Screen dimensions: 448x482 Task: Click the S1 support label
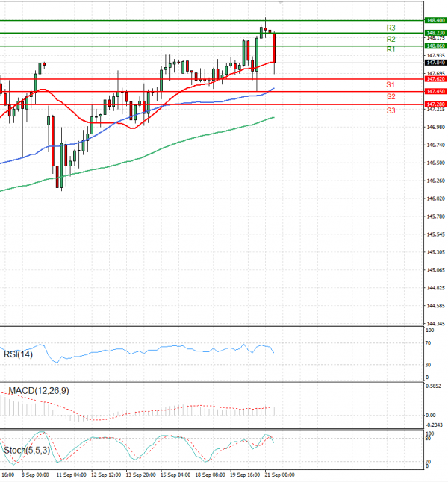click(x=391, y=84)
